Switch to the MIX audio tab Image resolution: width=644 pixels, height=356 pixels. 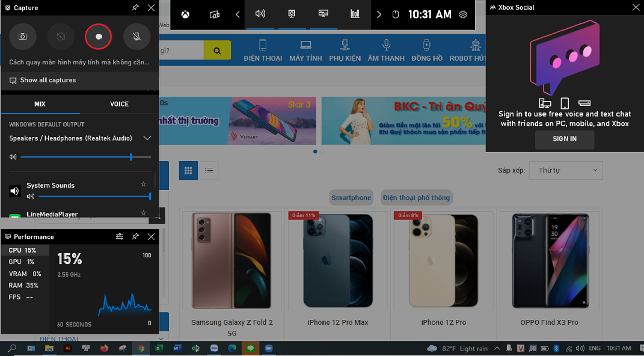pyautogui.click(x=40, y=104)
